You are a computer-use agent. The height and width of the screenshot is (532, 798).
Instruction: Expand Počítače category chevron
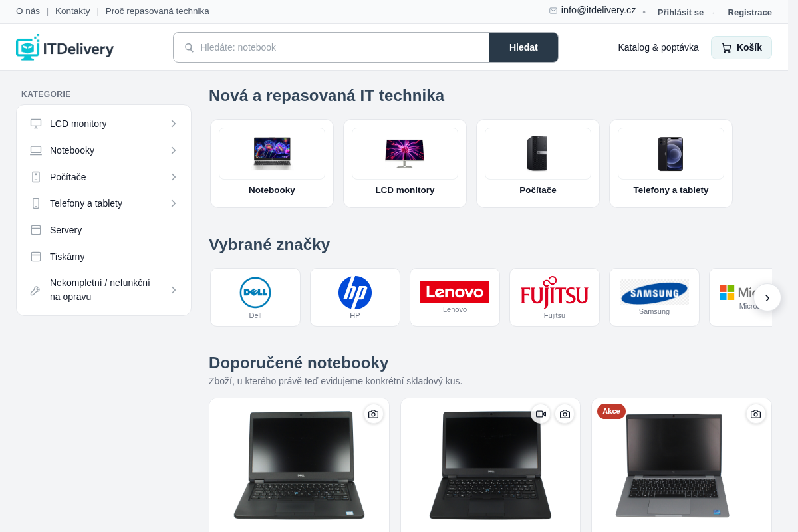174,177
